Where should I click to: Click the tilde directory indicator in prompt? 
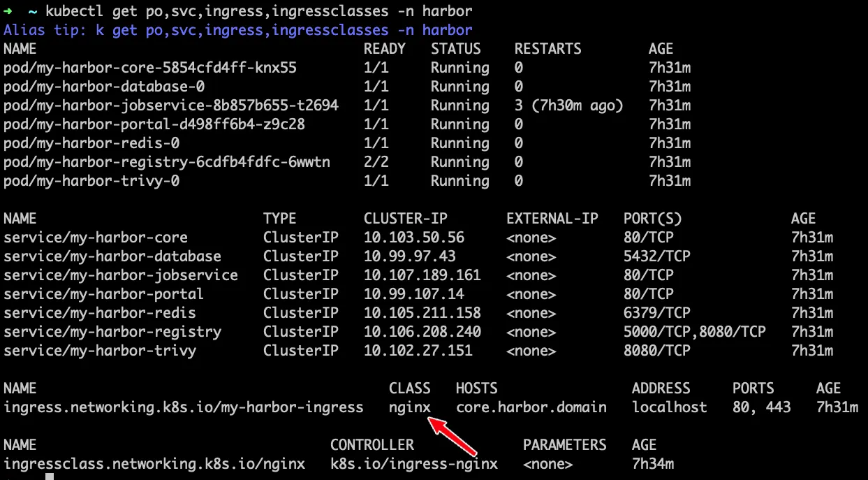click(32, 11)
